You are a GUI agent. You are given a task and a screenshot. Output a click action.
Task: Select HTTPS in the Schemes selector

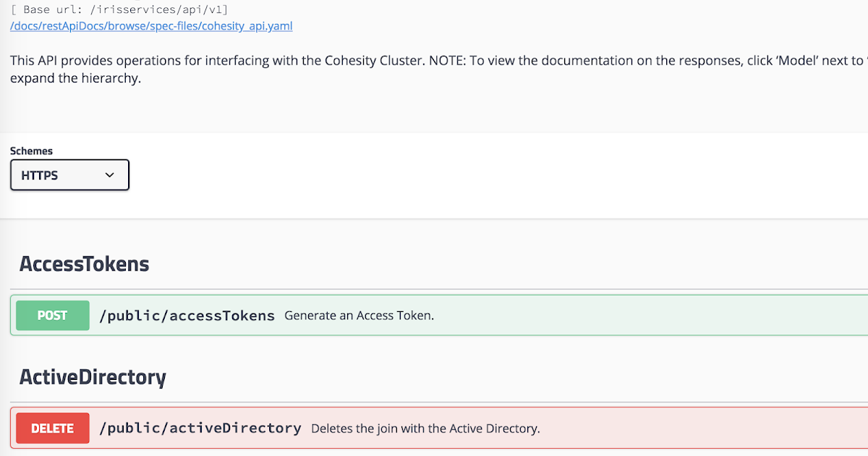(69, 174)
